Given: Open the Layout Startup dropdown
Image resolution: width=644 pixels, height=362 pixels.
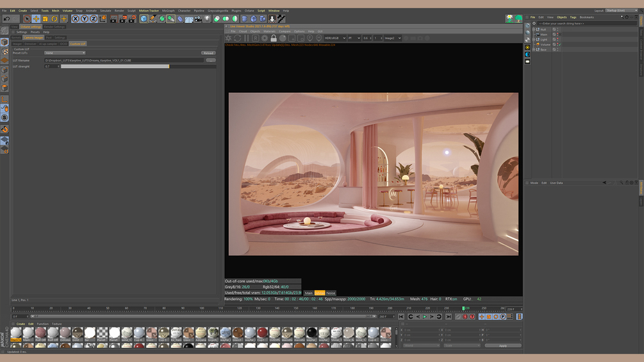Looking at the screenshot, I should (x=621, y=11).
